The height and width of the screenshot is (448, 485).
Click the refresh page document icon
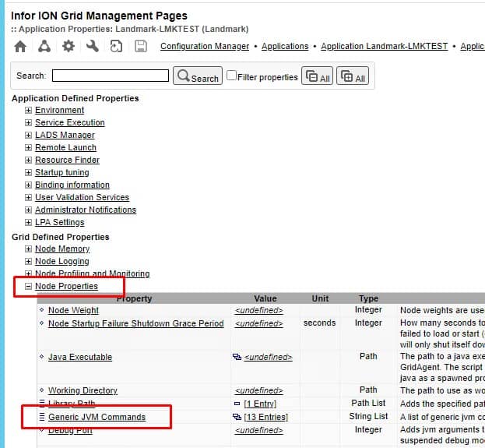[x=116, y=47]
